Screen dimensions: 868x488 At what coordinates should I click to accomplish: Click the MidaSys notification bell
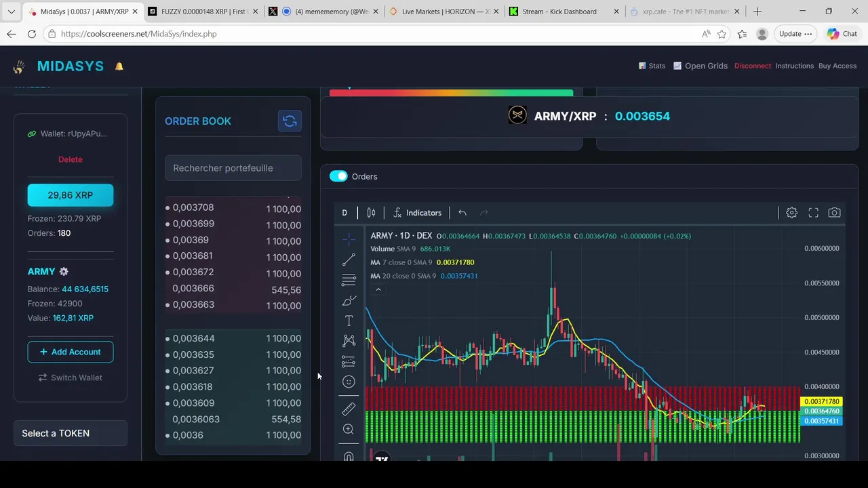[119, 66]
